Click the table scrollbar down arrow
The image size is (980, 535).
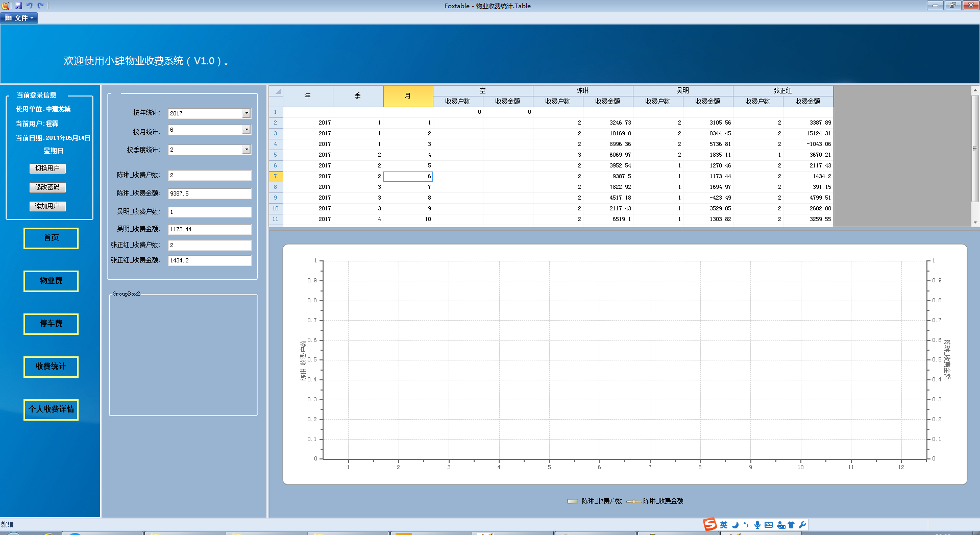point(975,222)
